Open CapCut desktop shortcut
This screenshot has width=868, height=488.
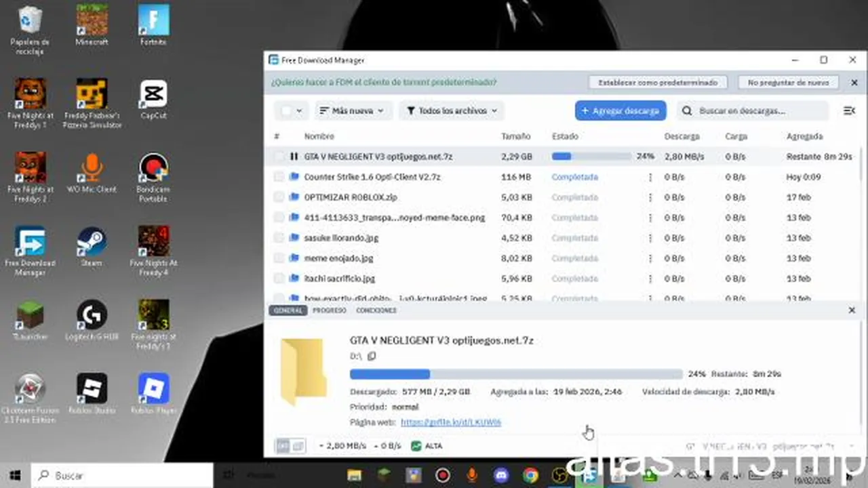(x=153, y=100)
